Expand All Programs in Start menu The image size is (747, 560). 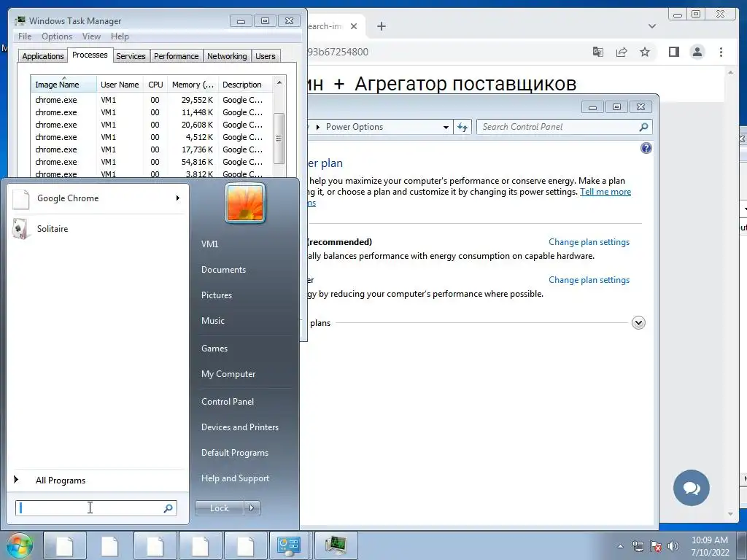[x=97, y=480]
